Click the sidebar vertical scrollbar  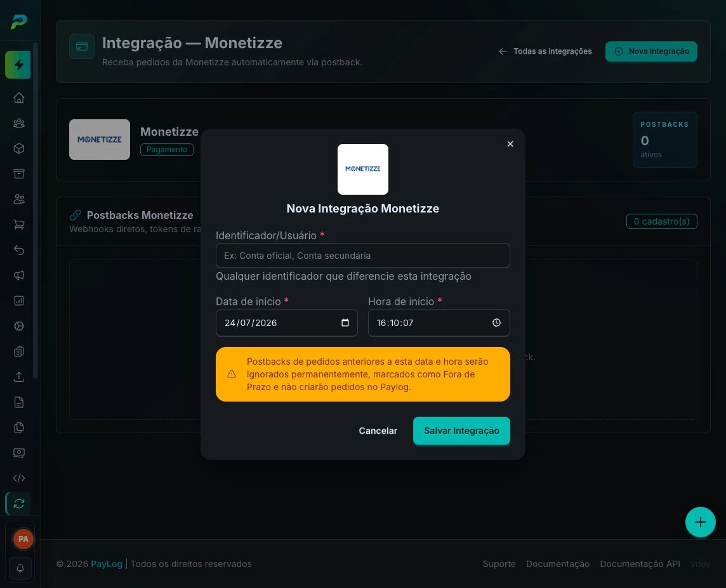click(x=36, y=211)
